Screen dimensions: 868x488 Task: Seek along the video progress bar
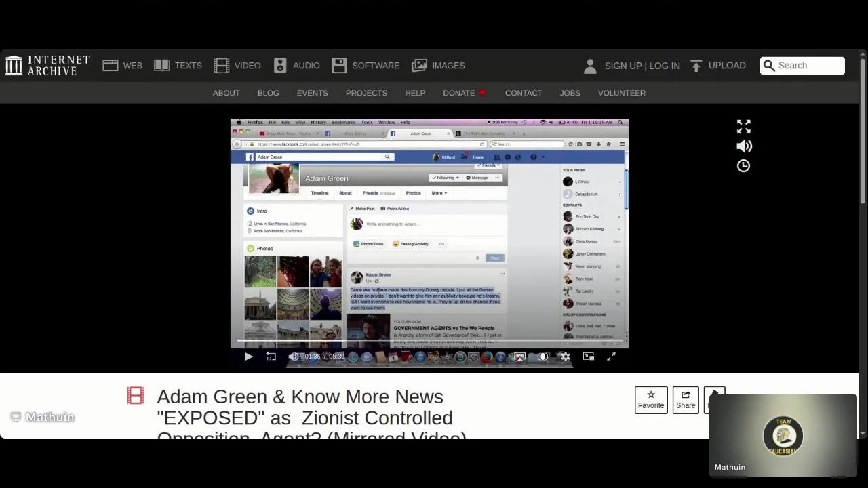pos(430,342)
